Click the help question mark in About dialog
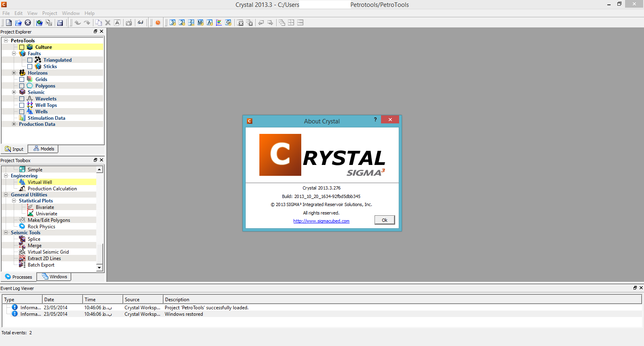644x346 pixels. 375,119
